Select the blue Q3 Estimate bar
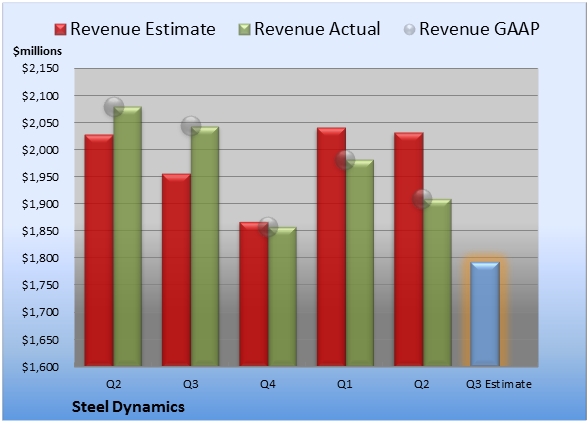The width and height of the screenshot is (588, 422). click(x=485, y=314)
